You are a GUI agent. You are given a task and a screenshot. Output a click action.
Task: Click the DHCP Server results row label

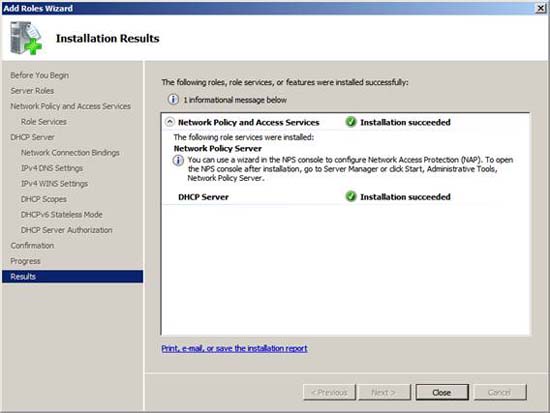tap(203, 197)
